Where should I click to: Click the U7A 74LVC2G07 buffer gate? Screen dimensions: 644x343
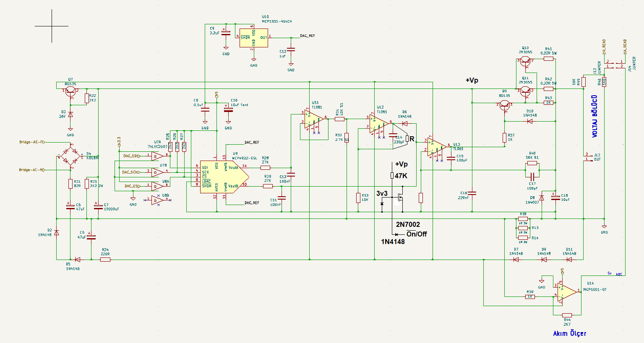tap(157, 156)
